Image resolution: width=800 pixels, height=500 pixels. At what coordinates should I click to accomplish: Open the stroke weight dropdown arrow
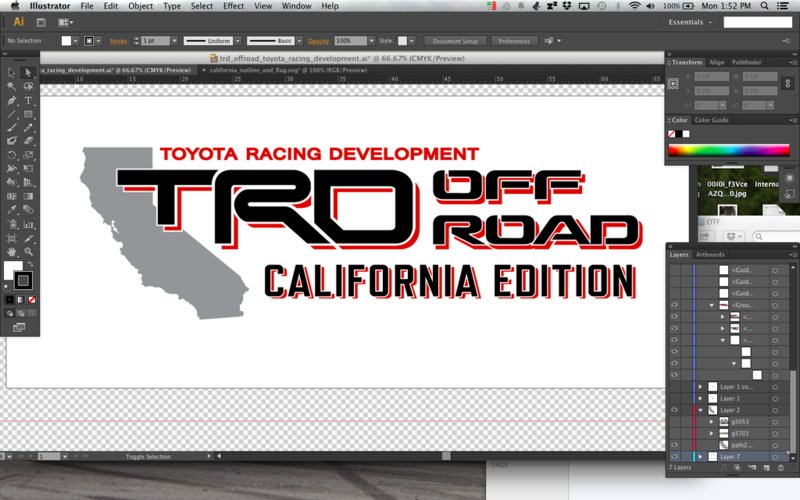point(174,41)
